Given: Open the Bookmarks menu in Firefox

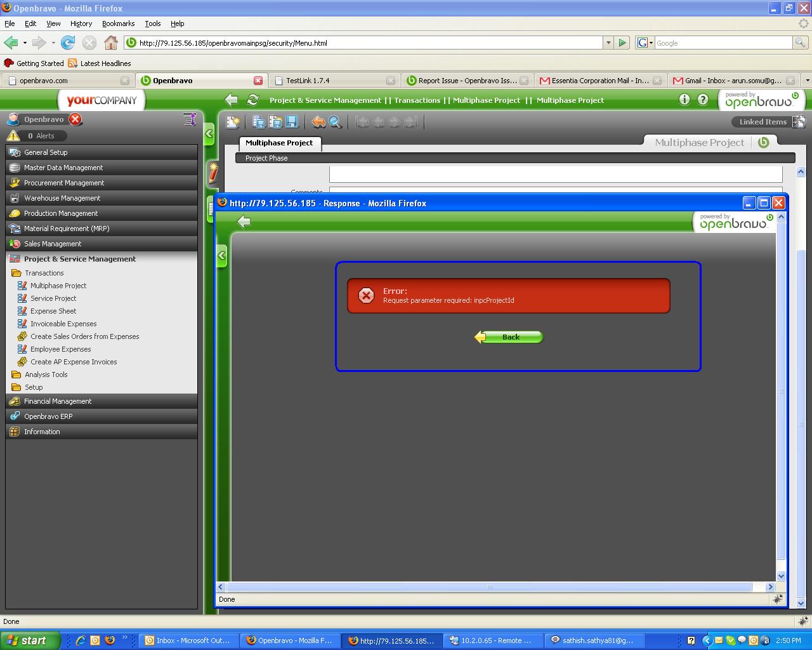Looking at the screenshot, I should coord(118,23).
